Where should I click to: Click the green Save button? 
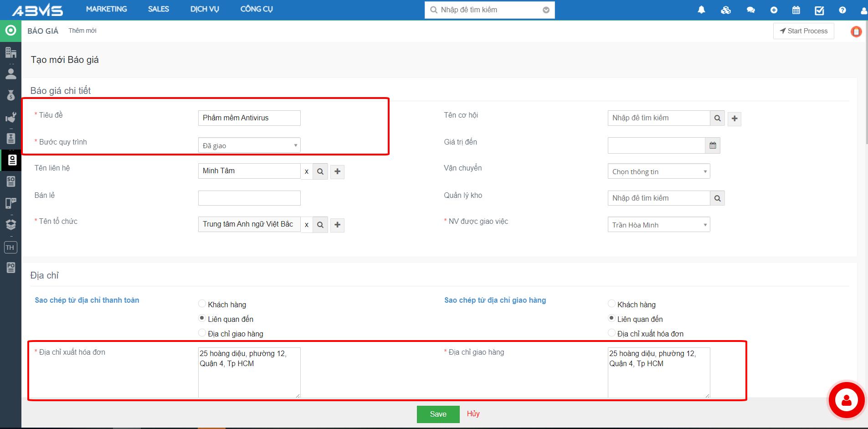point(438,414)
